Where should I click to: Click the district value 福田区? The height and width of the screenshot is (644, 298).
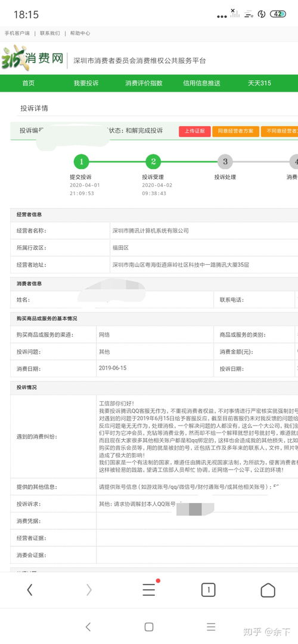pyautogui.click(x=121, y=248)
